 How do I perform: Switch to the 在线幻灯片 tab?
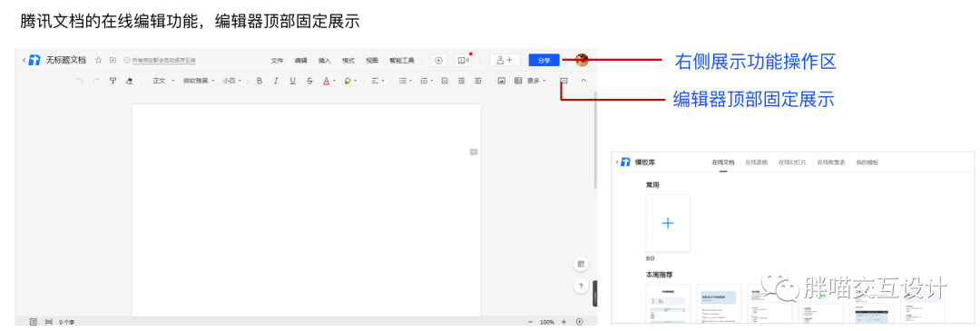(x=792, y=162)
